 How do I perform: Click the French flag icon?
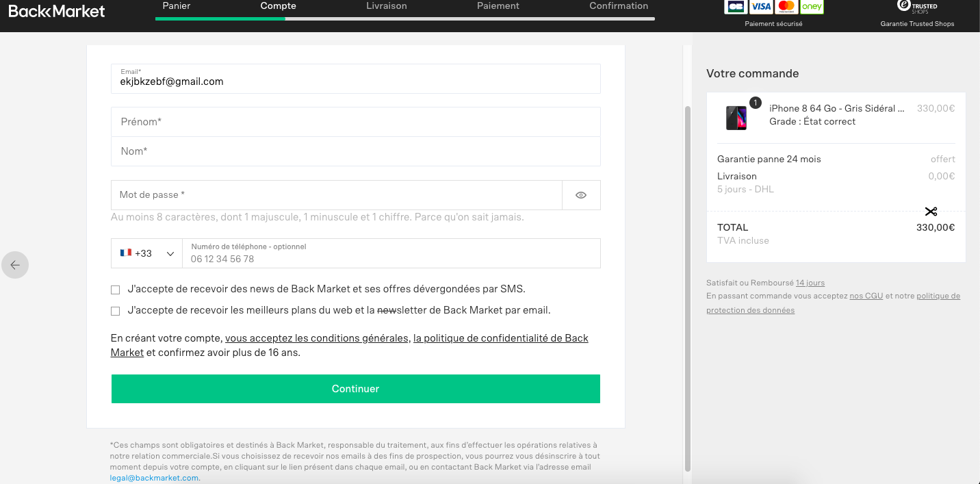126,253
